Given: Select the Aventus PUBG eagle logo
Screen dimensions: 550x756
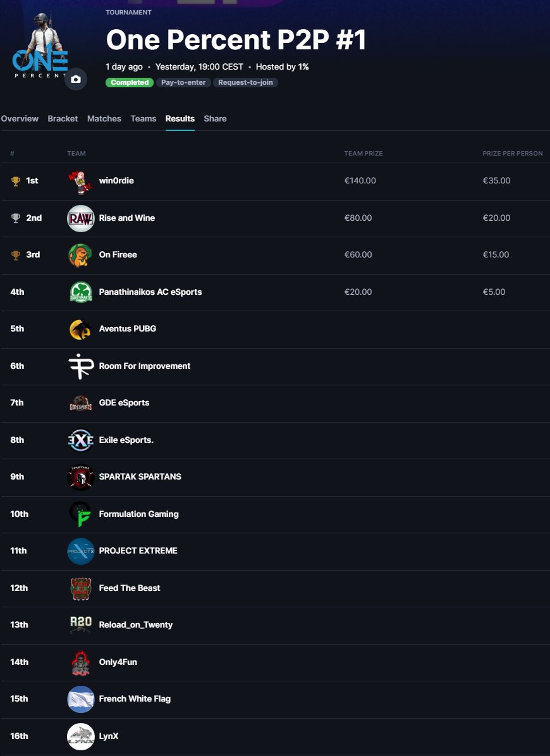Looking at the screenshot, I should 80,329.
